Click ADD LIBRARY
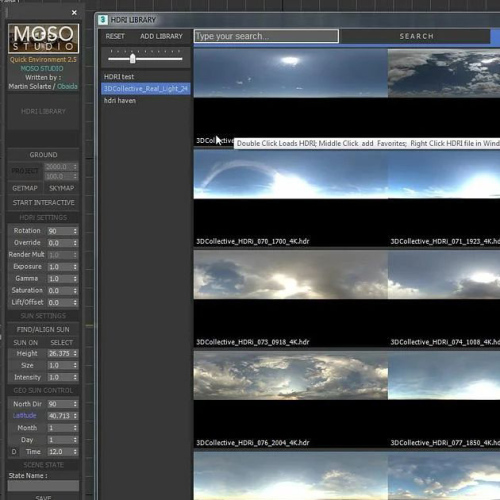The image size is (500, 500). [161, 36]
